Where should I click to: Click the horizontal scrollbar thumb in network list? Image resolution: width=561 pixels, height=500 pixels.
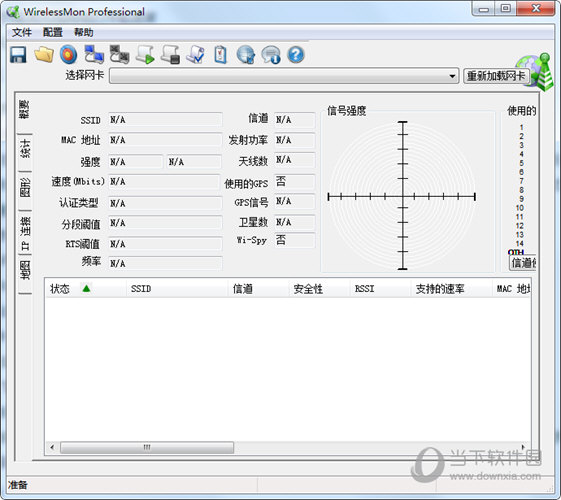click(x=147, y=447)
